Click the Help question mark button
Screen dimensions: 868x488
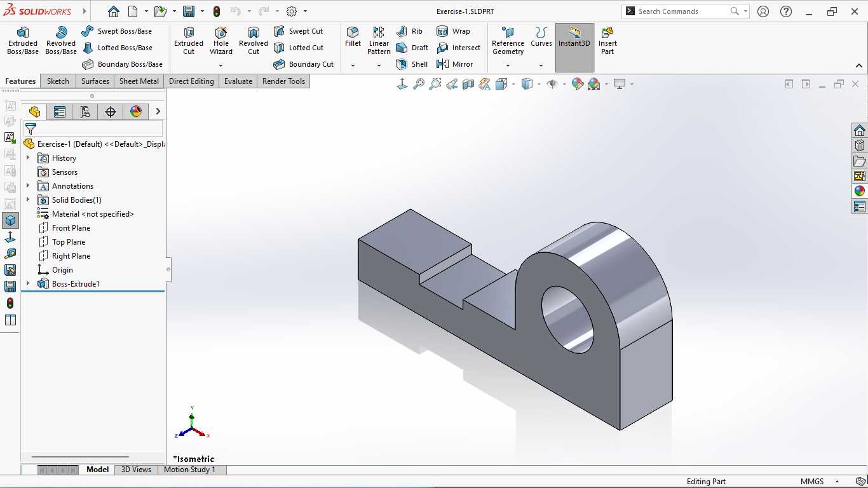786,11
